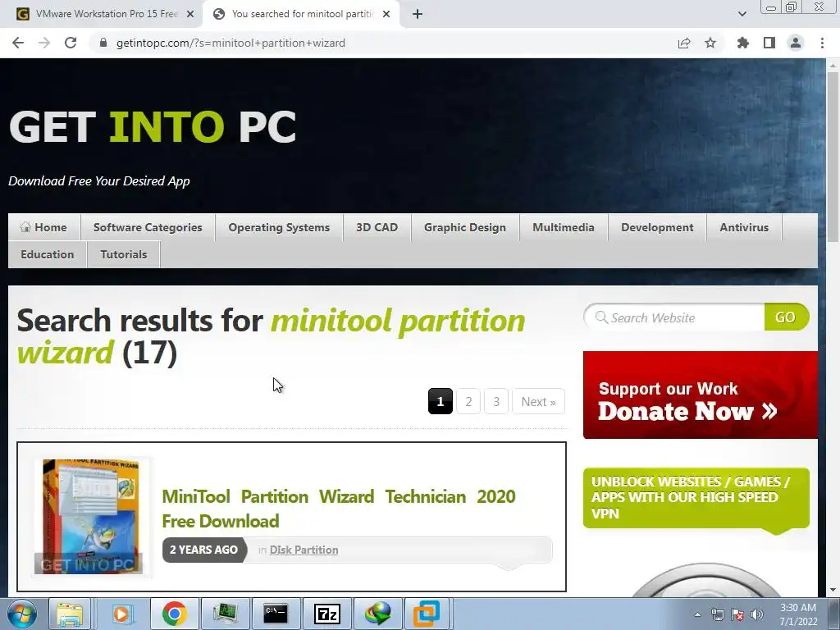Close the VMware Workstation Pro tab
Screen dimensions: 840x630
pos(190,15)
